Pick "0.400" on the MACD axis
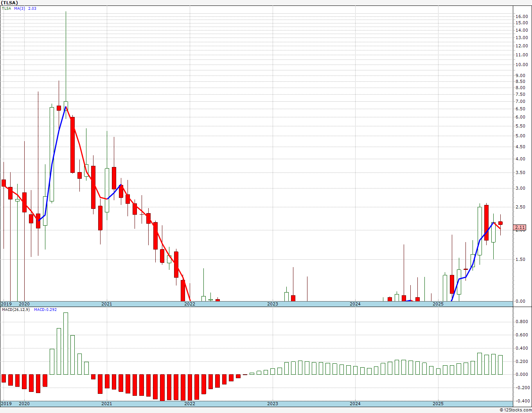This screenshot has height=413, width=532. 521,348
